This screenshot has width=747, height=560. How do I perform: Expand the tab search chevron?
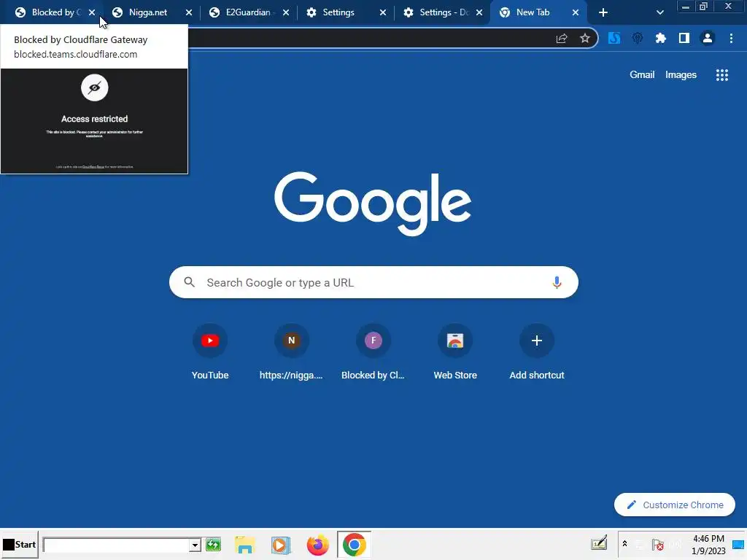pyautogui.click(x=659, y=12)
